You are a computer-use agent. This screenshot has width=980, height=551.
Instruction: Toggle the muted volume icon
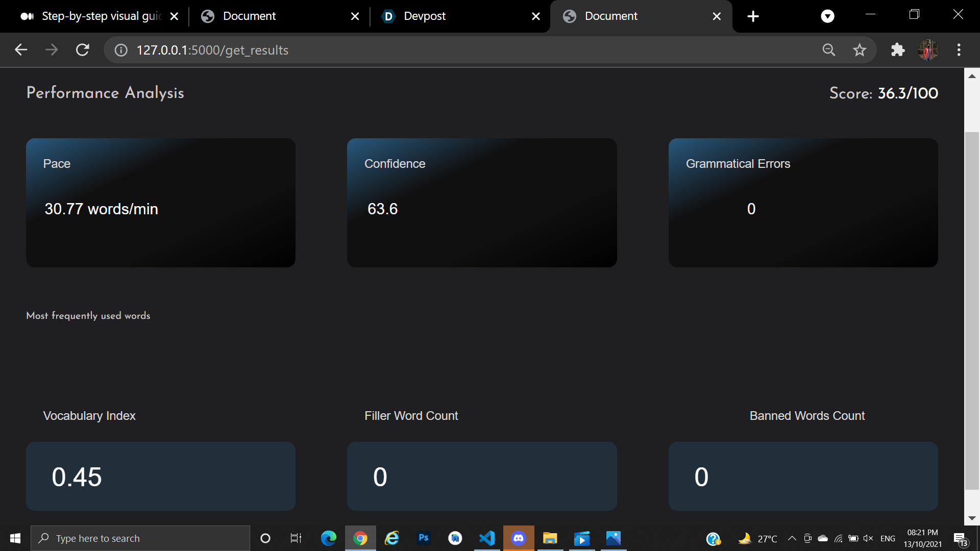(x=868, y=538)
